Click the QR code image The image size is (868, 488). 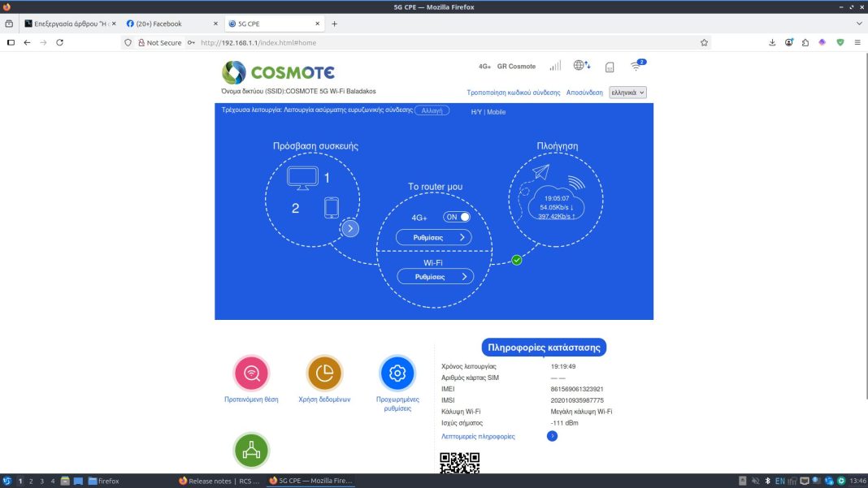459,463
